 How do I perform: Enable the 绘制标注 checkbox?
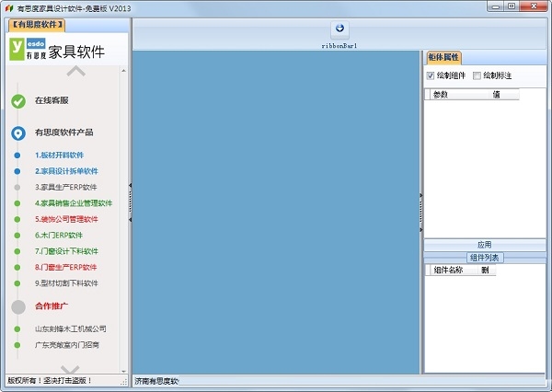(477, 75)
